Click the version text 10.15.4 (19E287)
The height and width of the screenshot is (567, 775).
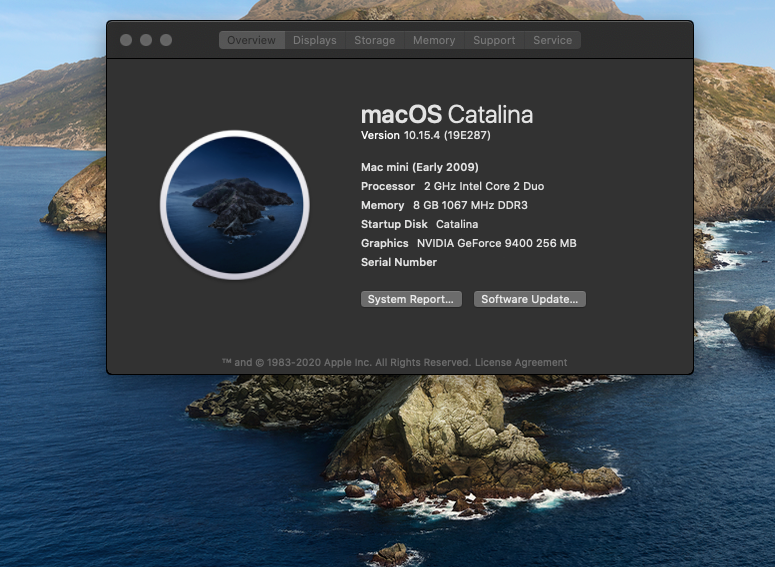(x=447, y=135)
